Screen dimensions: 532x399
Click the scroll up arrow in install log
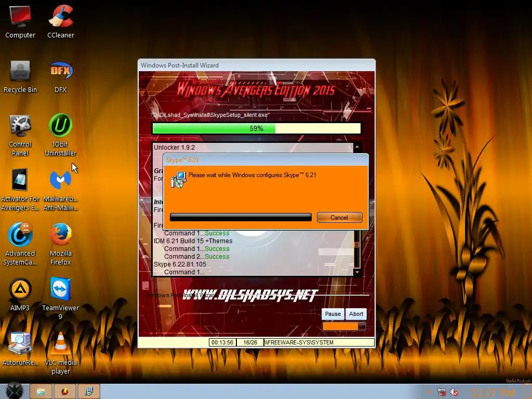[357, 147]
